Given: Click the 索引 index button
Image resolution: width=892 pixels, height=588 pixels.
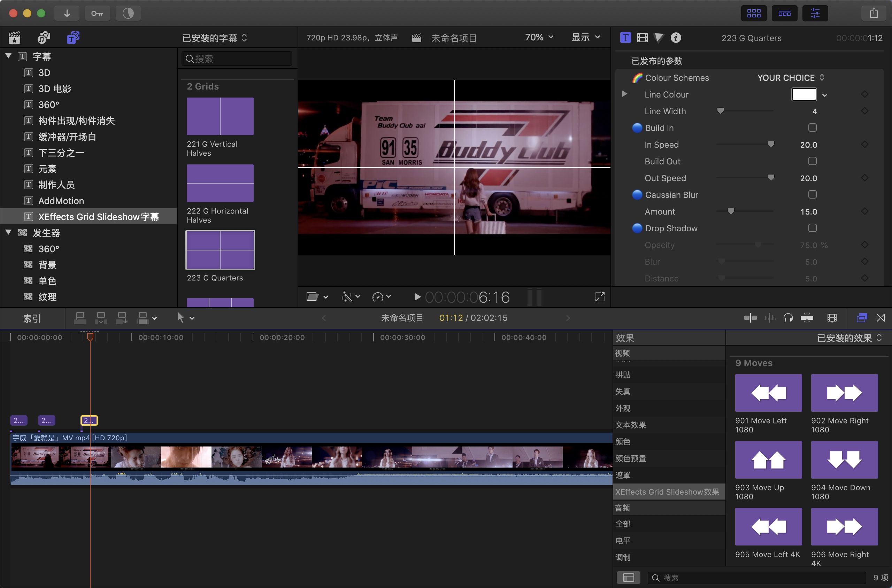Looking at the screenshot, I should click(32, 318).
